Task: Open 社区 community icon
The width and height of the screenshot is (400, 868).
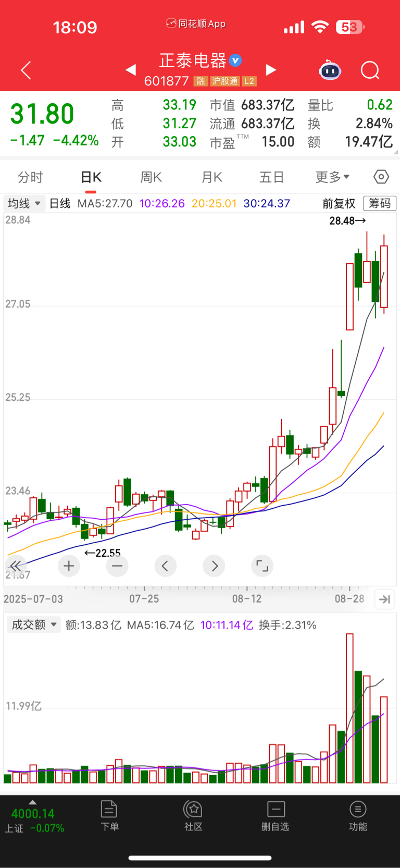Action: pos(193,816)
